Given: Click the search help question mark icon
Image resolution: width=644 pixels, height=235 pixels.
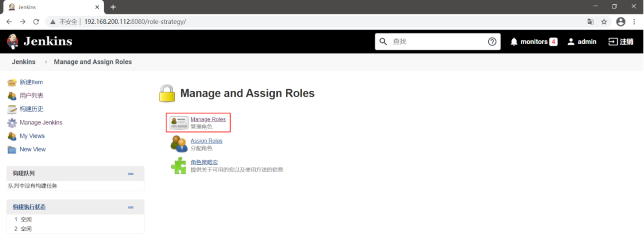Looking at the screenshot, I should [x=492, y=41].
